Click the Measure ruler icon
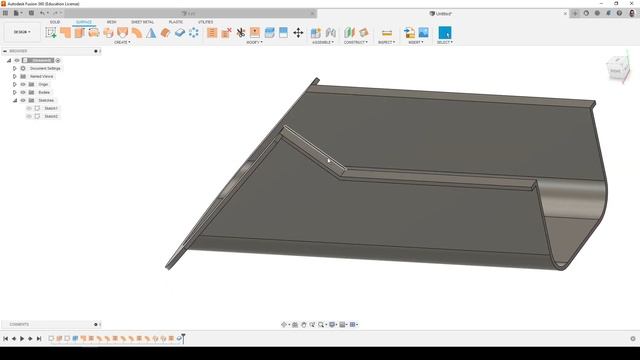Image resolution: width=640 pixels, height=360 pixels. (387, 33)
